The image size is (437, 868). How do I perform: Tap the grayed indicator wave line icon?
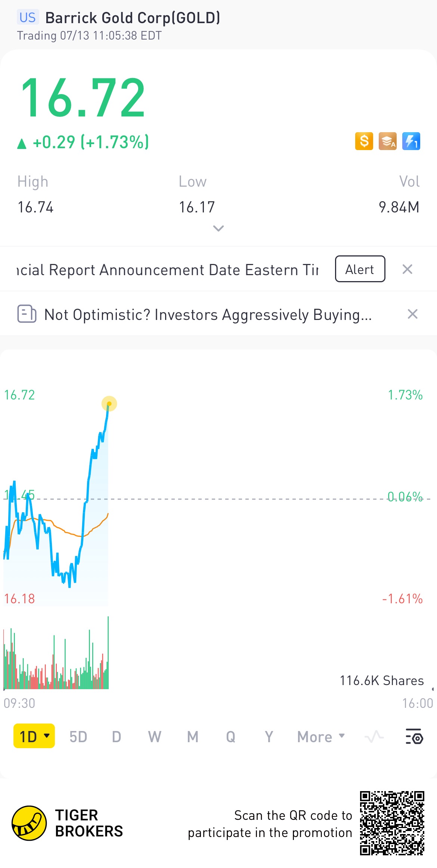[x=374, y=737]
